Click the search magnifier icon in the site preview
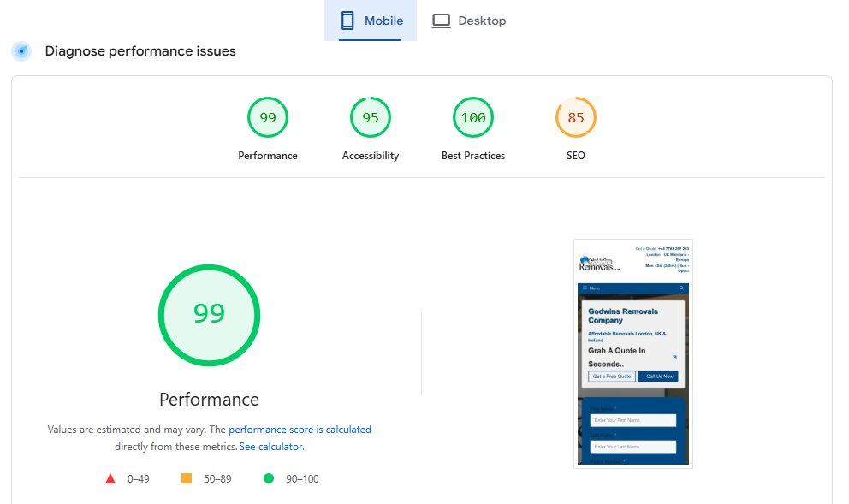This screenshot has width=849, height=504. click(x=681, y=288)
